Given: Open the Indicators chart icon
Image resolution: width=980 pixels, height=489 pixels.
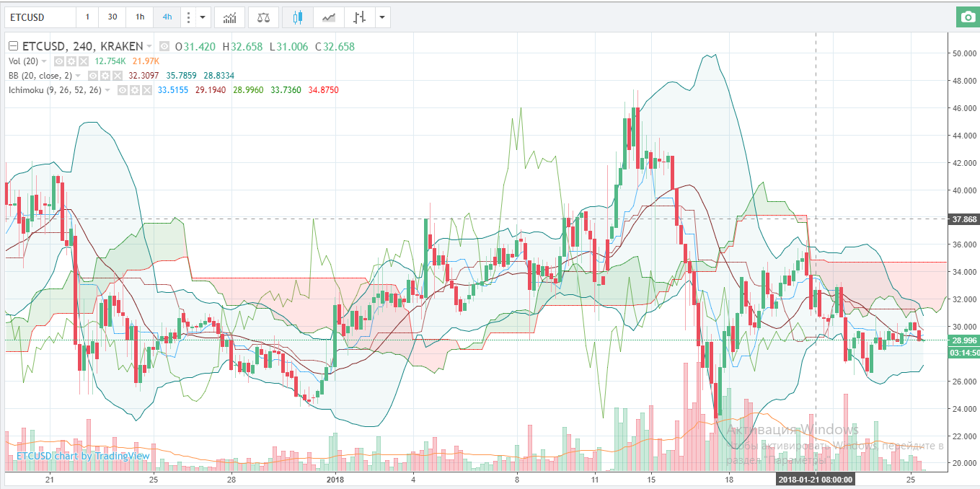Looking at the screenshot, I should (x=230, y=17).
